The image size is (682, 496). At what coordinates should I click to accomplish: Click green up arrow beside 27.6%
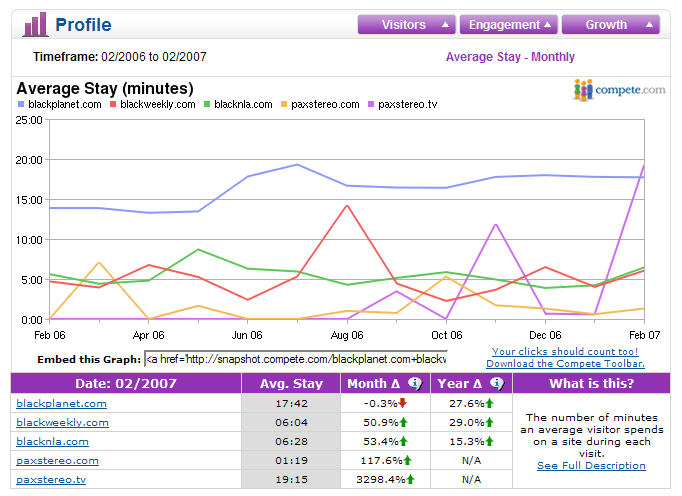pos(490,403)
